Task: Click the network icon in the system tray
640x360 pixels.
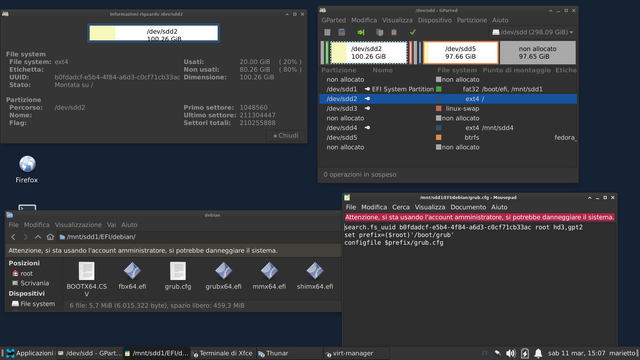Action: 498,353
